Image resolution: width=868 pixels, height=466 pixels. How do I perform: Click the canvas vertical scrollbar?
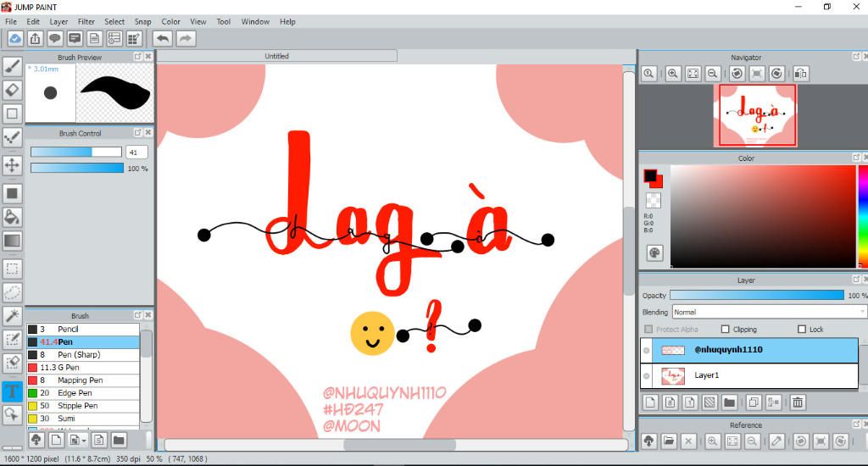tap(628, 251)
